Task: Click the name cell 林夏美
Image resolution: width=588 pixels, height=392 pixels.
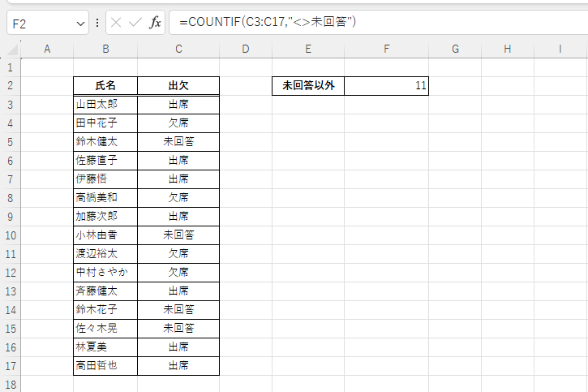Action: [x=105, y=347]
